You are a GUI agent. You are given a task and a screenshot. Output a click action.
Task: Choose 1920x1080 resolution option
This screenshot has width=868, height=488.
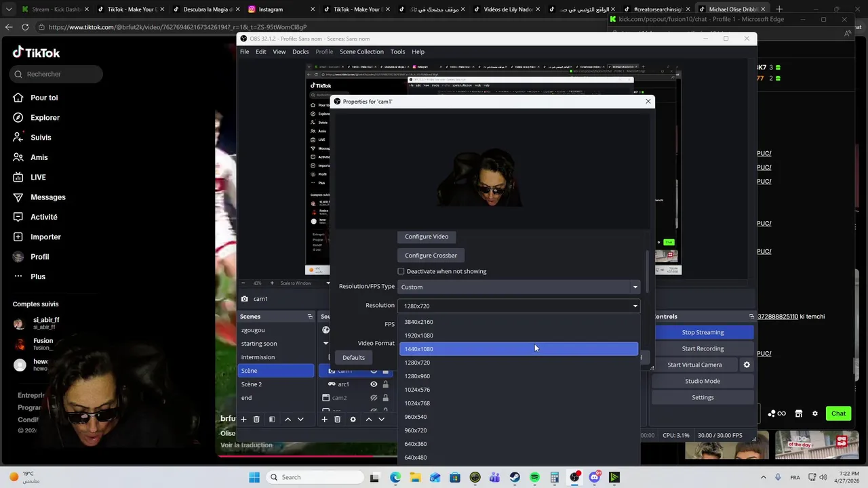pos(519,335)
